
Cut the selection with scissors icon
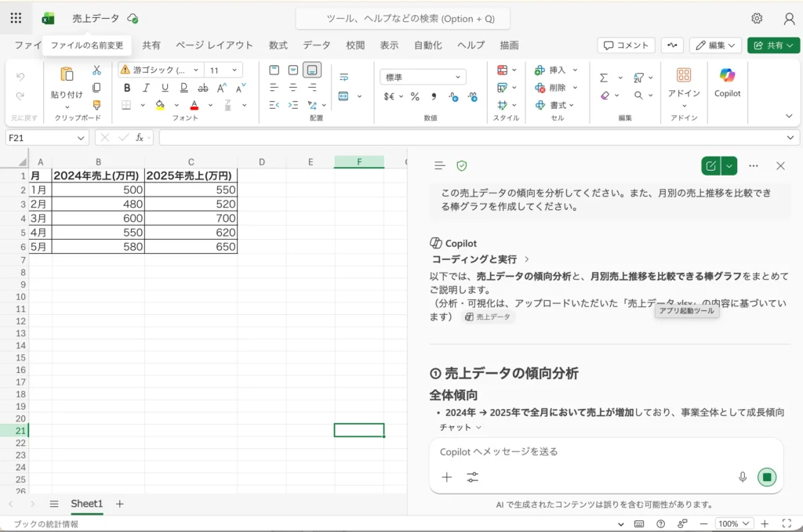96,70
